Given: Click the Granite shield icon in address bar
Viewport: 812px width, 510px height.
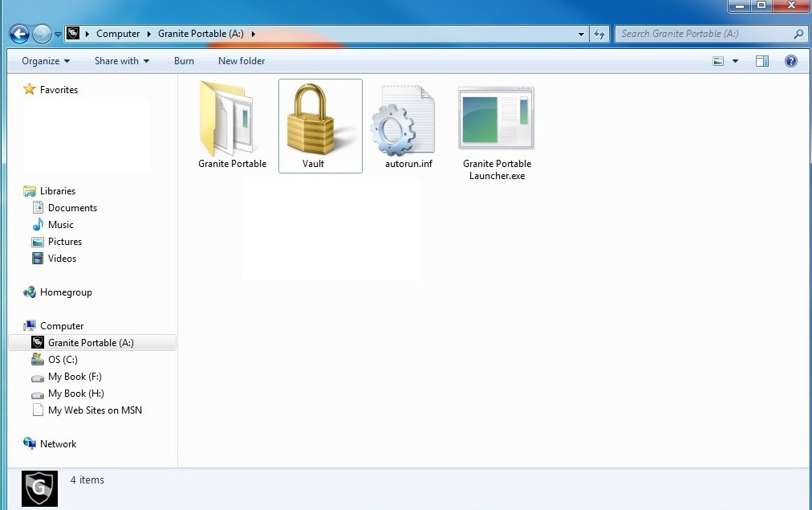Looking at the screenshot, I should point(73,33).
